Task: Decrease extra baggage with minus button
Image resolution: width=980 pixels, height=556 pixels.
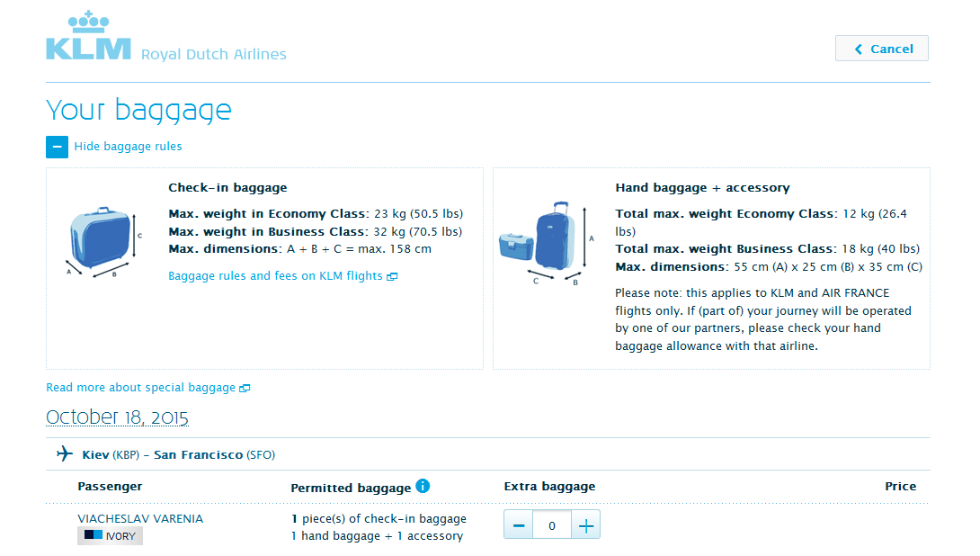Action: click(x=518, y=525)
